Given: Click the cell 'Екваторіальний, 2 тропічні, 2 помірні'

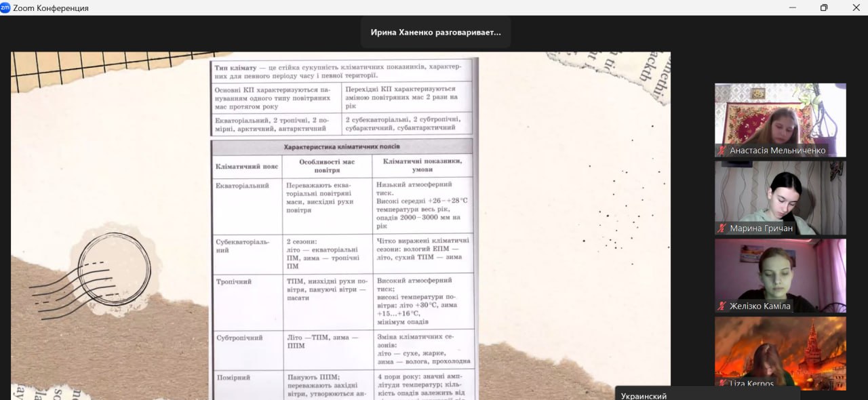Looking at the screenshot, I should (276, 123).
